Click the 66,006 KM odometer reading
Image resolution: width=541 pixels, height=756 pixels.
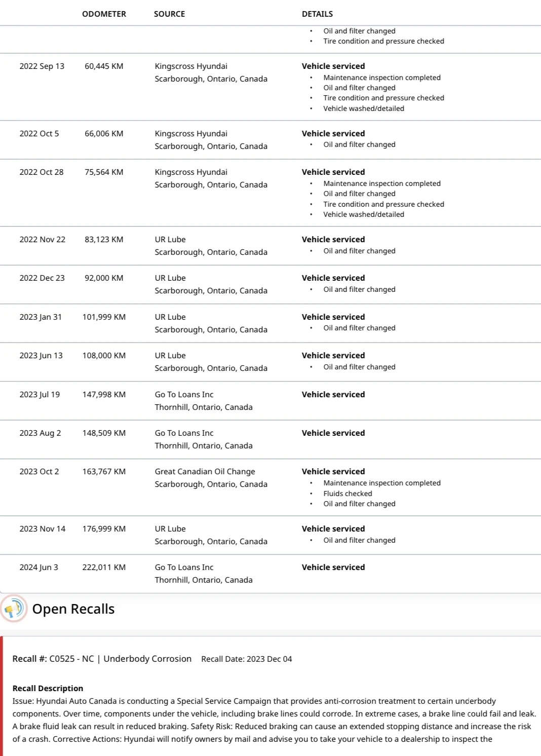[104, 134]
